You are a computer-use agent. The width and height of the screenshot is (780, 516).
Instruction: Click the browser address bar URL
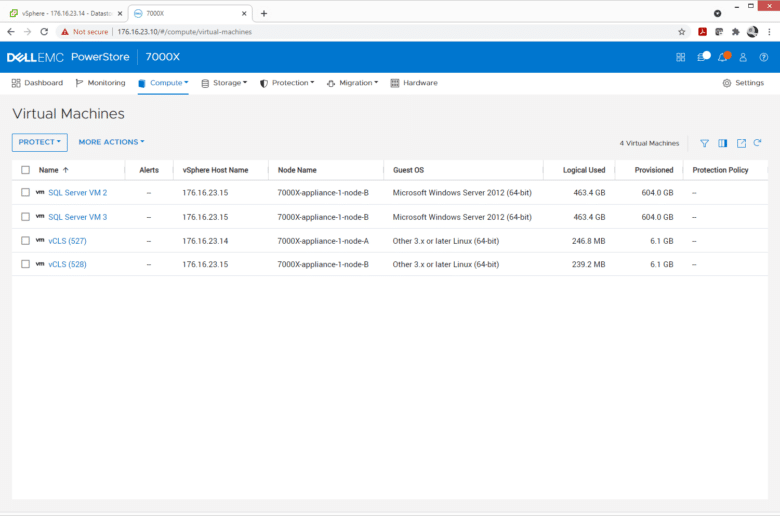185,32
